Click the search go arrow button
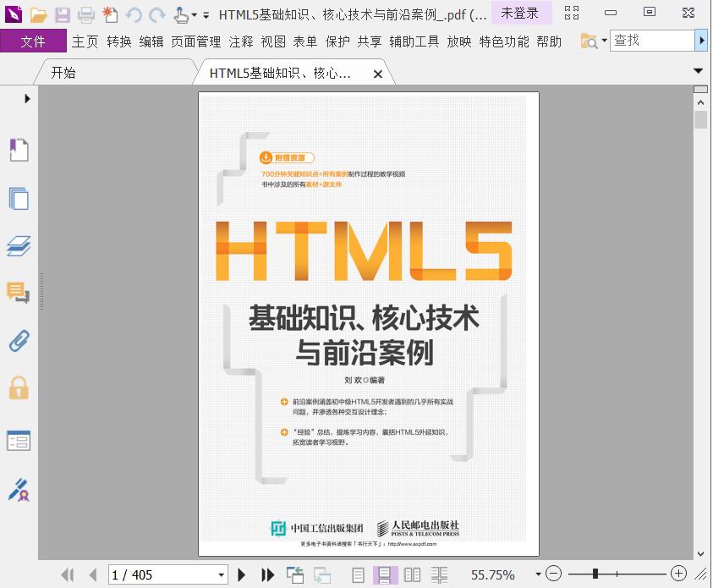Screen dimensions: 713x588 [702, 41]
